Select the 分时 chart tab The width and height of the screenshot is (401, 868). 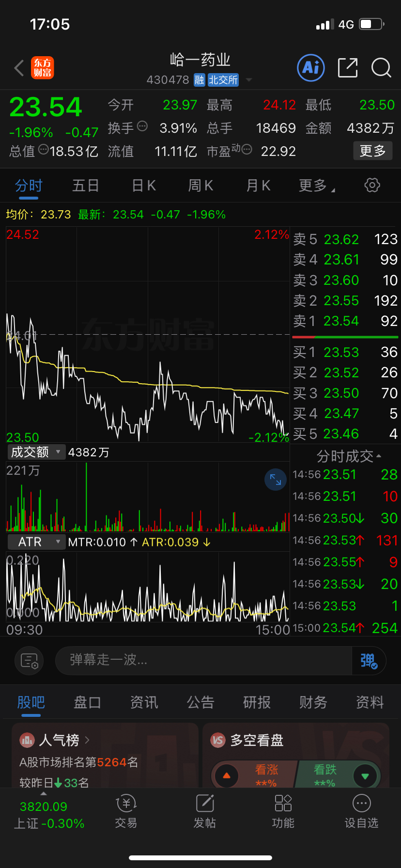(29, 186)
